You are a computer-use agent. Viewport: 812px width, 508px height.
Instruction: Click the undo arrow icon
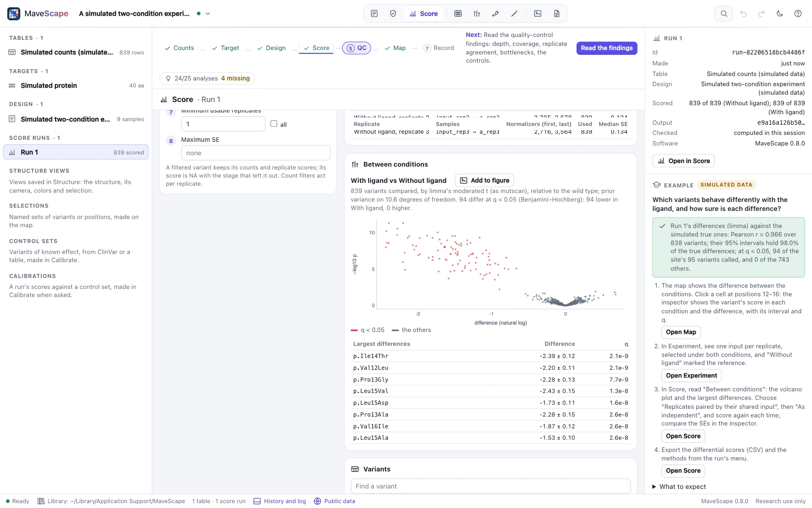click(743, 13)
